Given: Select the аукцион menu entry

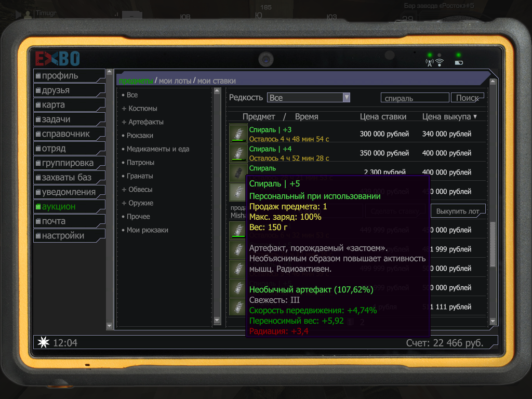Looking at the screenshot, I should (x=69, y=207).
